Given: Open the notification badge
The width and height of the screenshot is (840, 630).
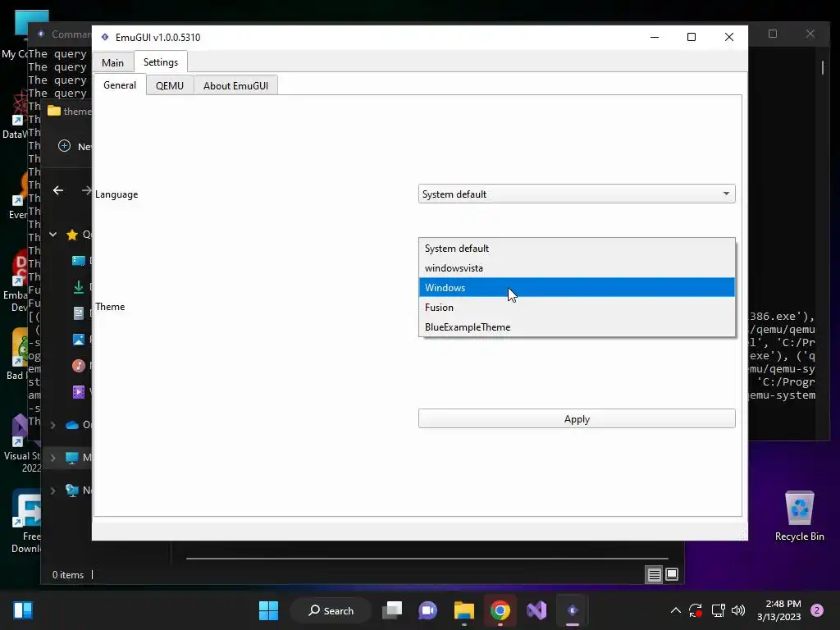Looking at the screenshot, I should [817, 610].
